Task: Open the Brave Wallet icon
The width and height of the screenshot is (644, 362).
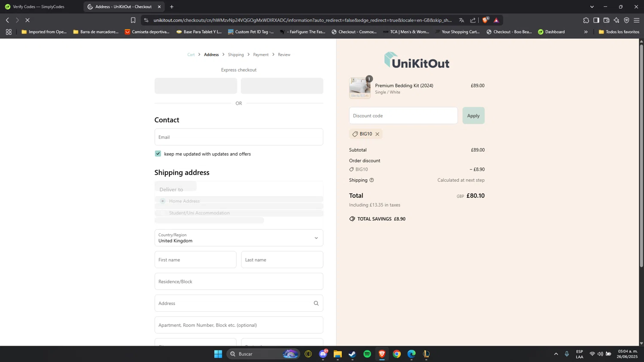Action: (606, 20)
